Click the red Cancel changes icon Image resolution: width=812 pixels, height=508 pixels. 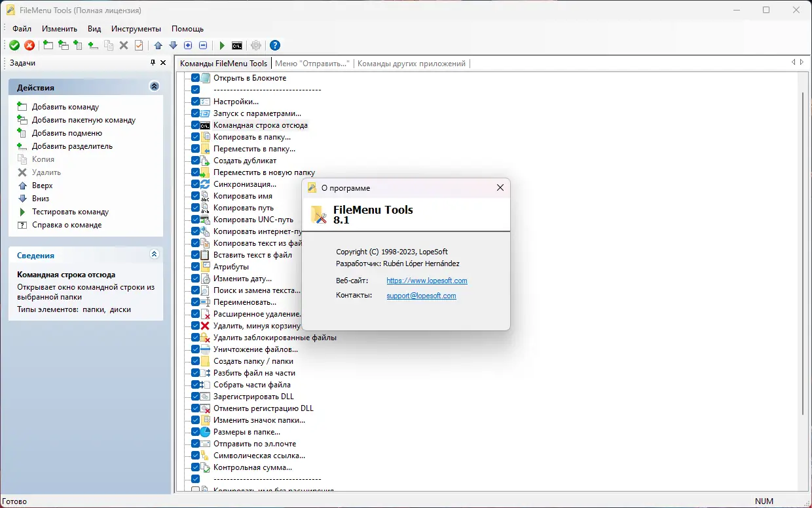[29, 45]
